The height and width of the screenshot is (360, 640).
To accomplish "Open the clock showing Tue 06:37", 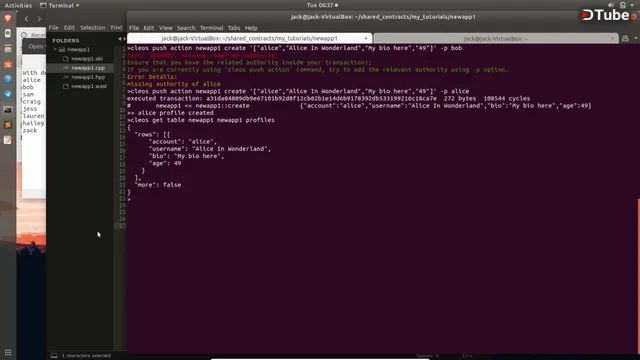I will 322,5.
